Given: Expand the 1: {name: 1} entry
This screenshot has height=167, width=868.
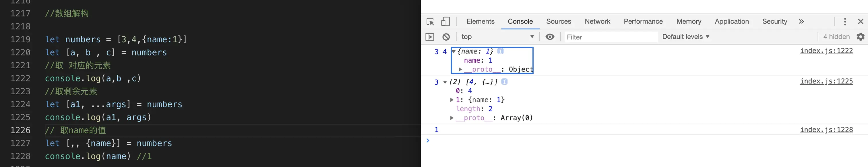Looking at the screenshot, I should tap(452, 100).
